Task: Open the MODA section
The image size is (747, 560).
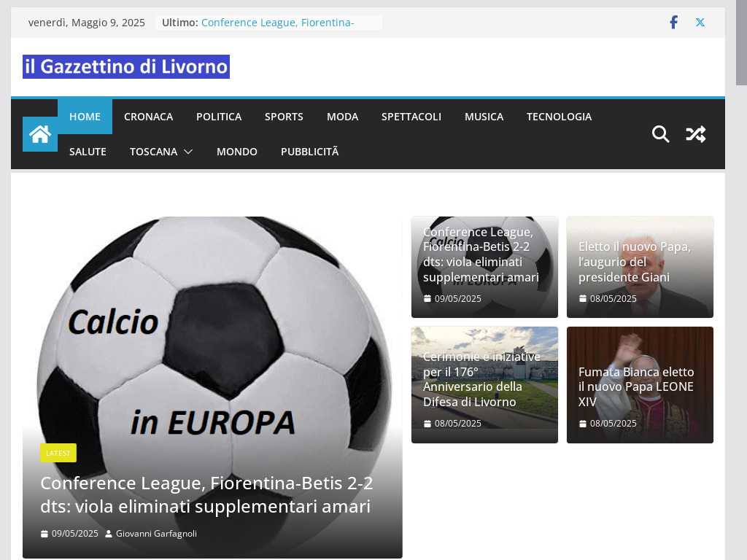Action: pyautogui.click(x=343, y=117)
